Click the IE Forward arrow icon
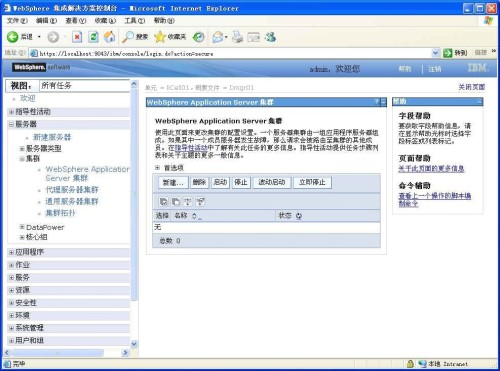500x371 pixels. pos(53,37)
